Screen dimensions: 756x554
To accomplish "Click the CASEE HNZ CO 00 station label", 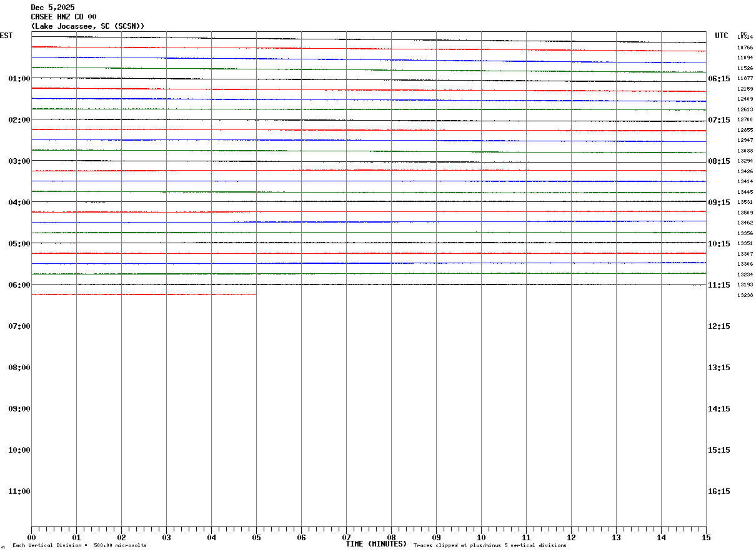I will pos(64,17).
